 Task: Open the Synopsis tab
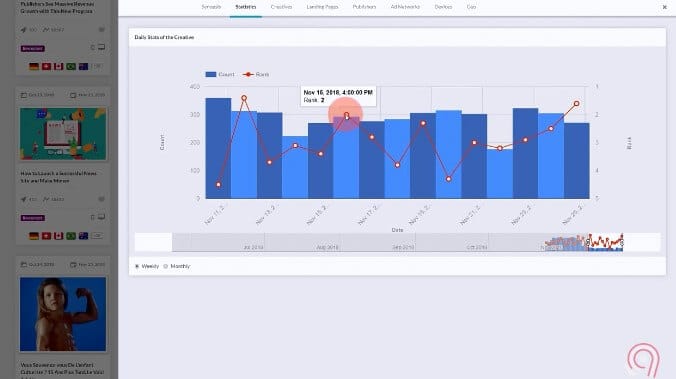[211, 7]
